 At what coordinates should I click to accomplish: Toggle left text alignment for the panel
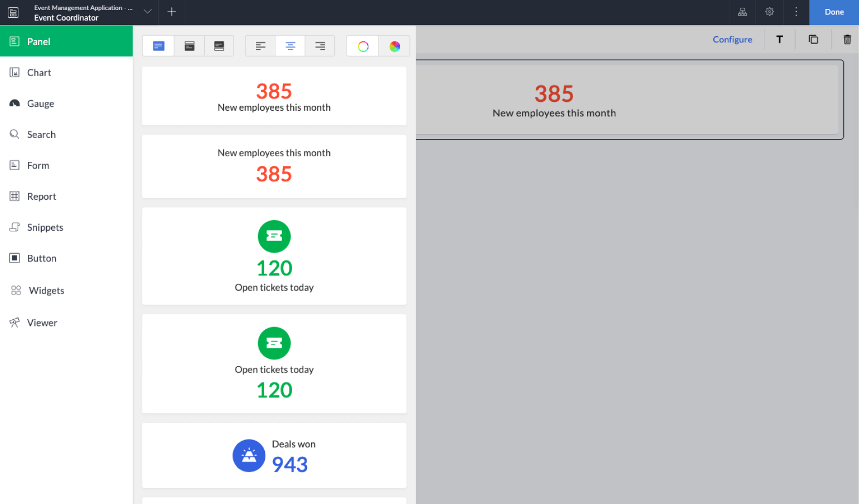(x=260, y=46)
